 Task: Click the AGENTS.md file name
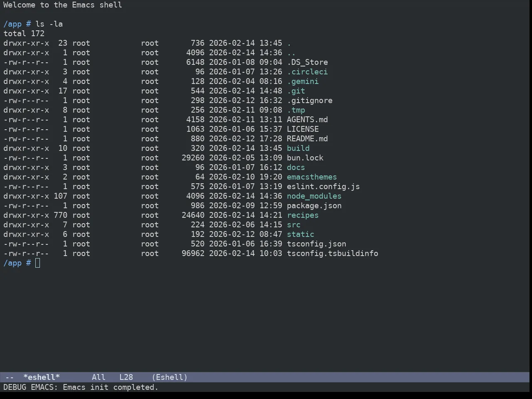tap(307, 120)
